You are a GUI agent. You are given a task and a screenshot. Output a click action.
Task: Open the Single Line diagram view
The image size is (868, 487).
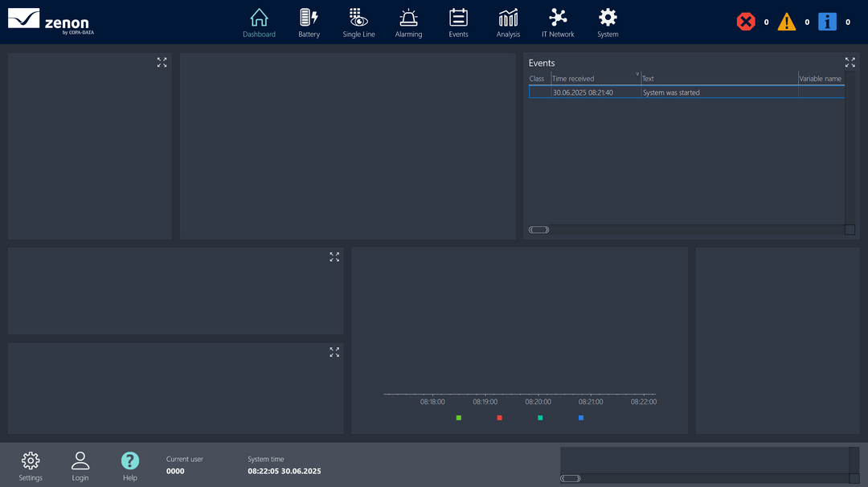(x=358, y=23)
